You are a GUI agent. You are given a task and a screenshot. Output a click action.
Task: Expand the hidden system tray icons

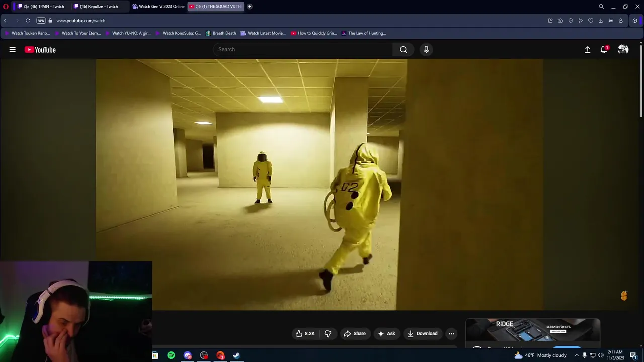(577, 355)
